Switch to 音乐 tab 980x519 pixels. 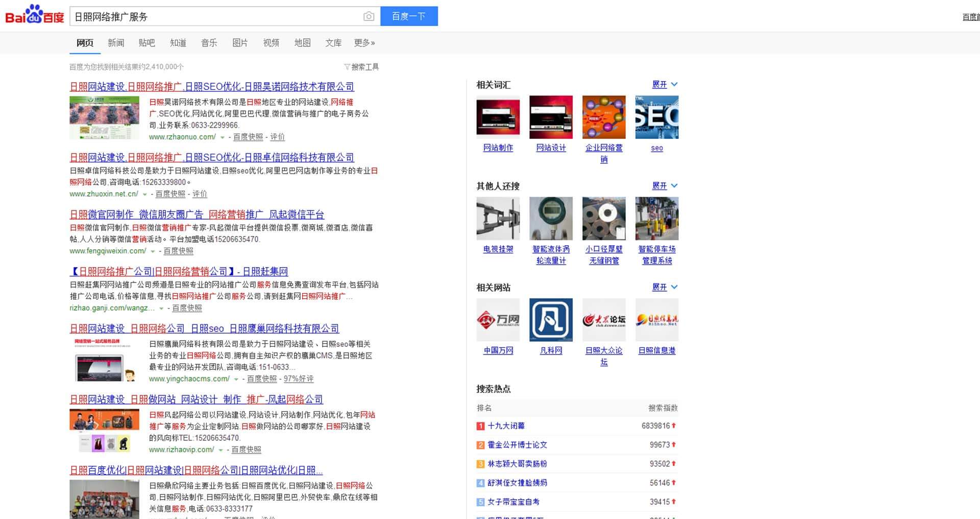point(209,43)
